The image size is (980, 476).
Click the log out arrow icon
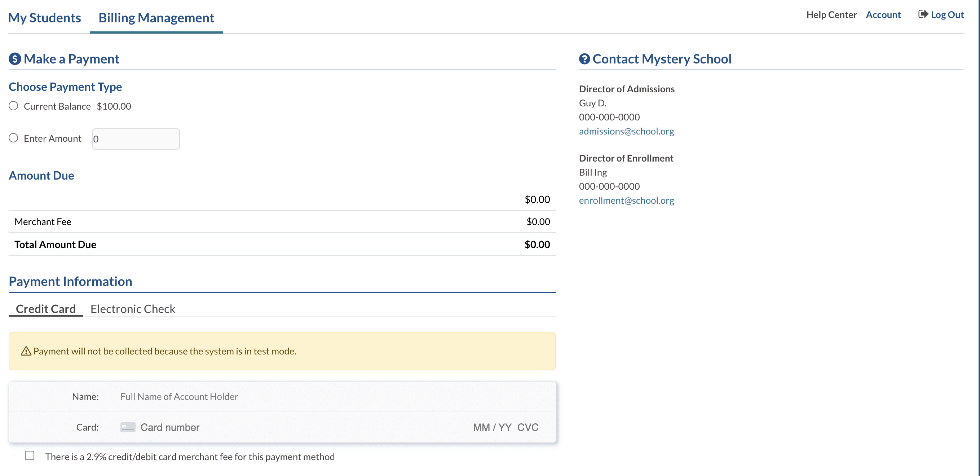pyautogui.click(x=923, y=14)
